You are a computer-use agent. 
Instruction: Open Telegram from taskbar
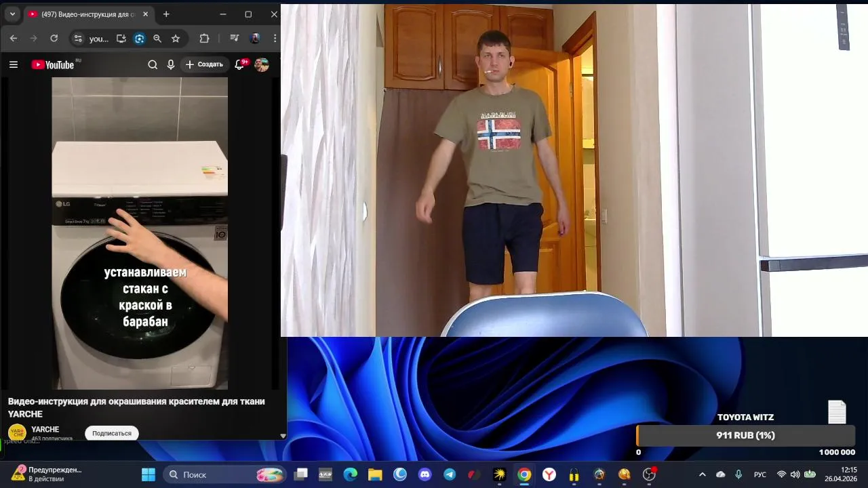(449, 474)
